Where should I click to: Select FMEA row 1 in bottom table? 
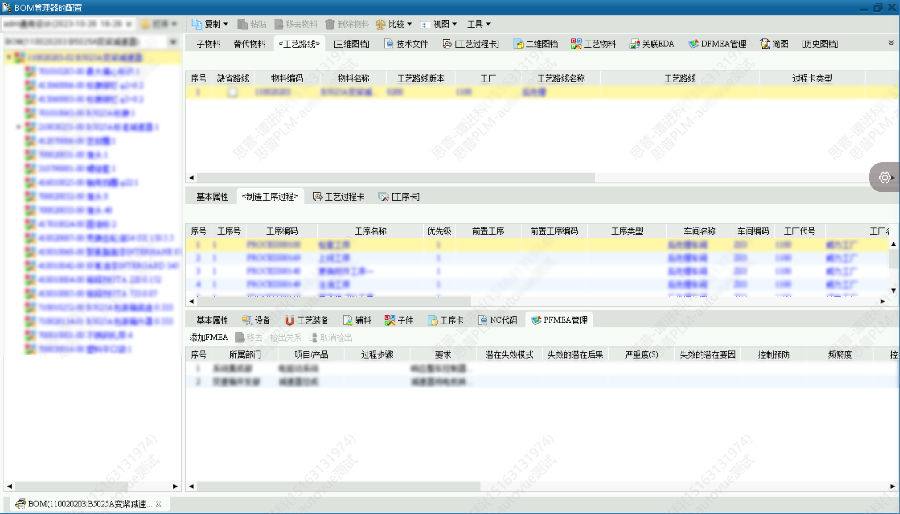pyautogui.click(x=542, y=369)
